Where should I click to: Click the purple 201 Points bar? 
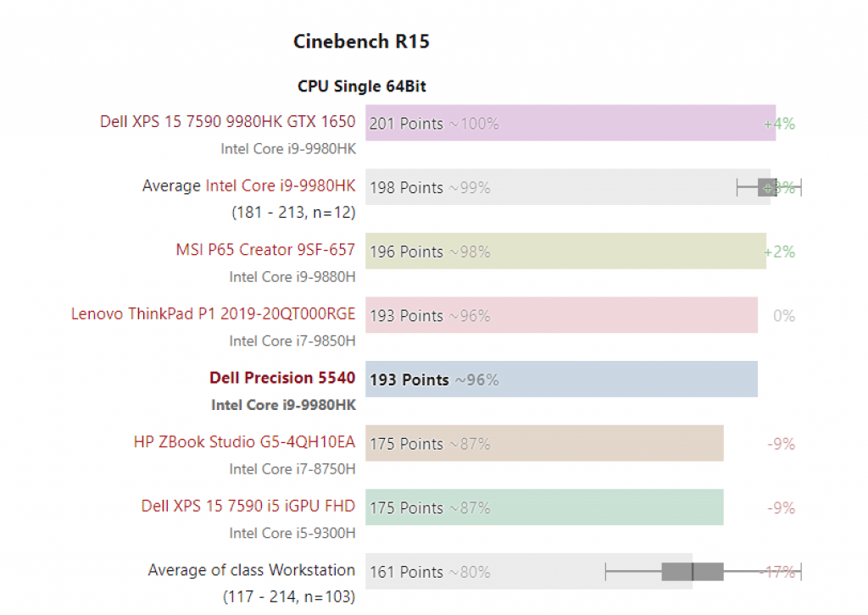click(570, 123)
